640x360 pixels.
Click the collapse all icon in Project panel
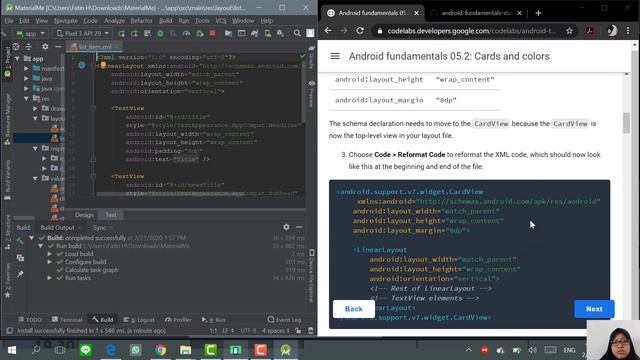pos(29,47)
